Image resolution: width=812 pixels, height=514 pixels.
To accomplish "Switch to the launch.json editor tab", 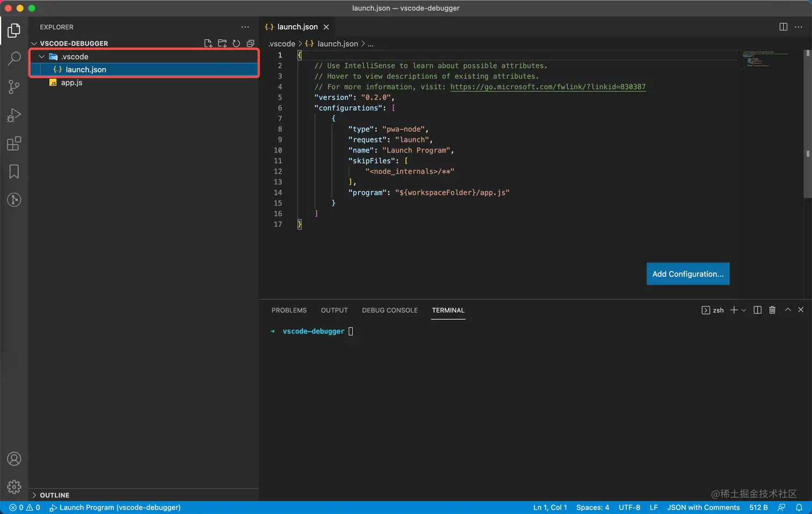I will click(298, 27).
